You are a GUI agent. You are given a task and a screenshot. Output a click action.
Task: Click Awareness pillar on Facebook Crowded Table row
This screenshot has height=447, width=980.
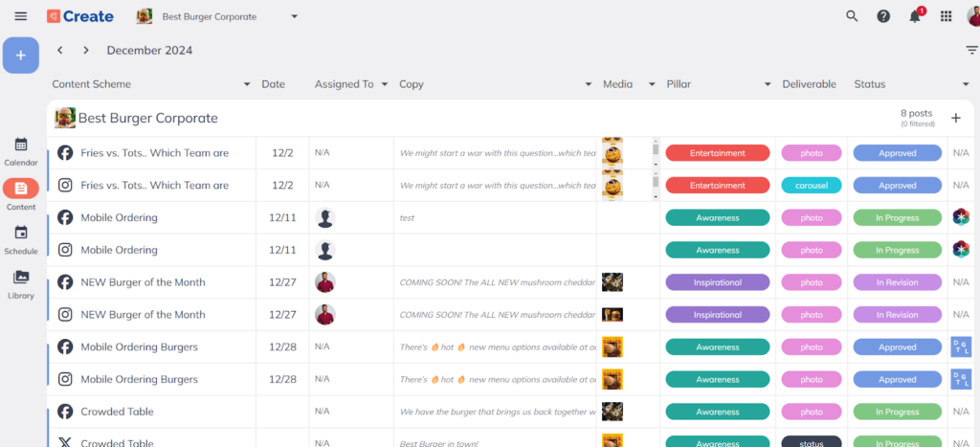718,412
